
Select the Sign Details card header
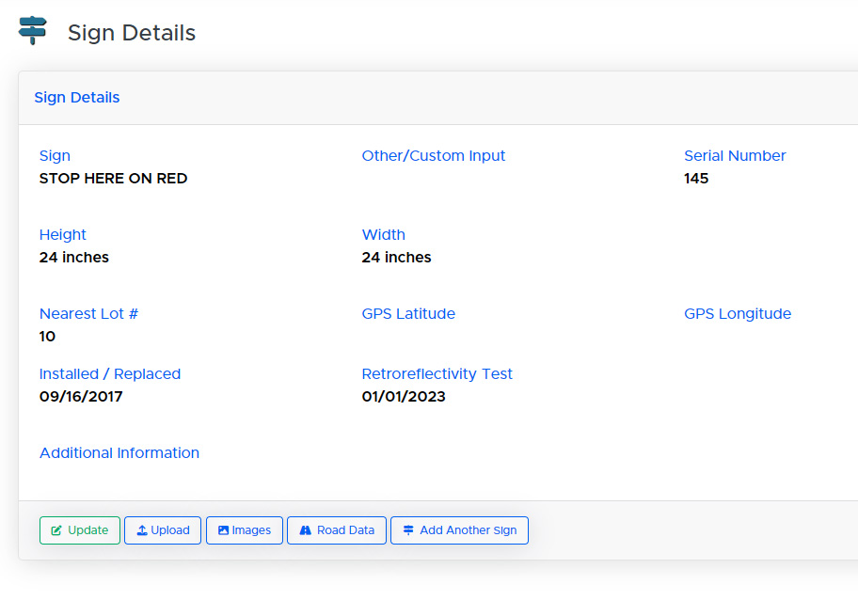point(77,98)
